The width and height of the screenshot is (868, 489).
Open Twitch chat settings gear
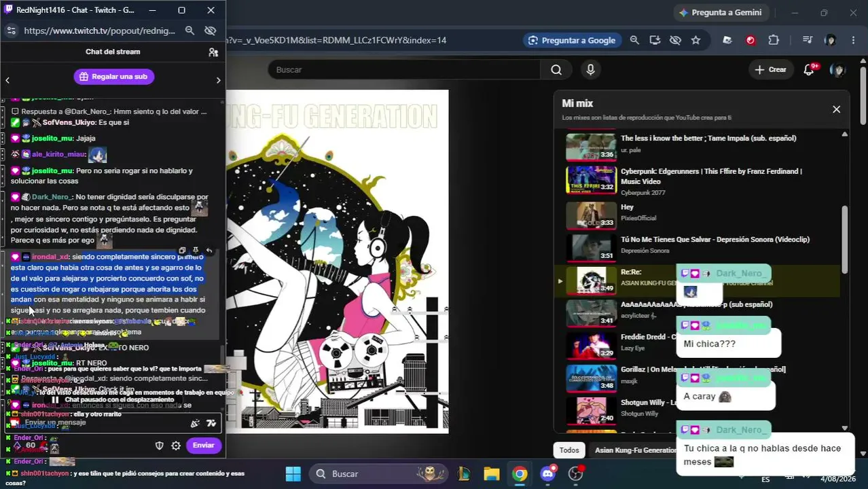click(176, 446)
